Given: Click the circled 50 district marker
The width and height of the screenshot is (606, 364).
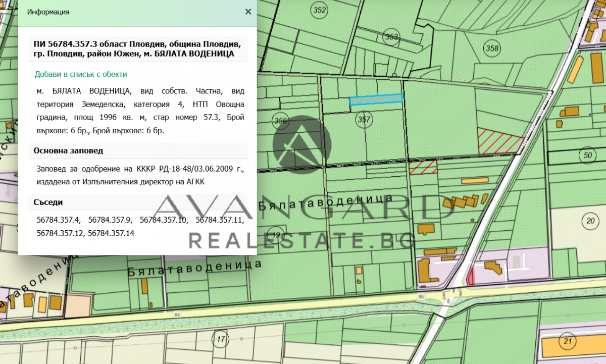Looking at the screenshot, I should coord(587,155).
